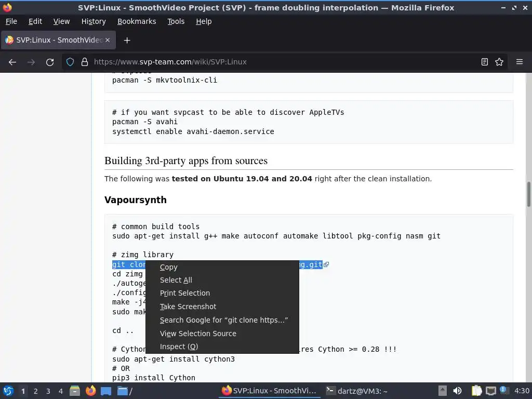The width and height of the screenshot is (532, 399).
Task: Click the network connection tray icon
Action: [x=490, y=391]
